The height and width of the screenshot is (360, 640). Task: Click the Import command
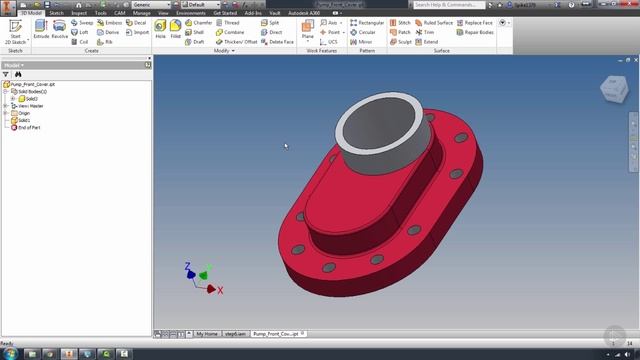137,32
